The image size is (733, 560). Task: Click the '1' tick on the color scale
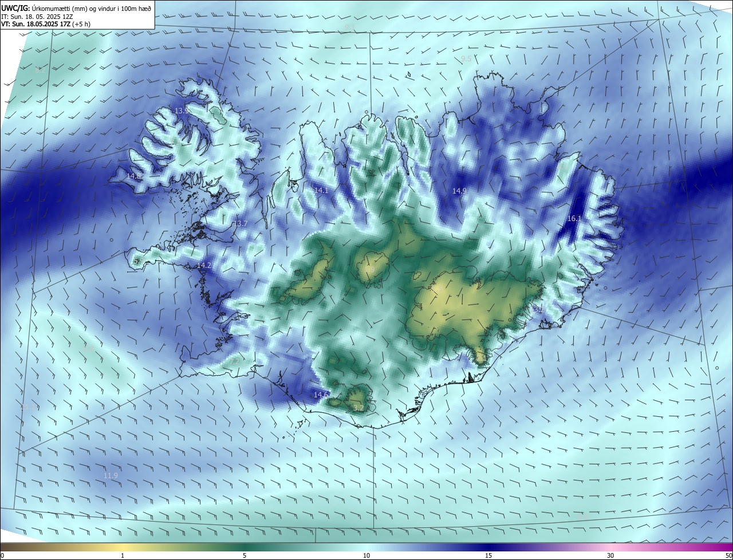(x=123, y=555)
